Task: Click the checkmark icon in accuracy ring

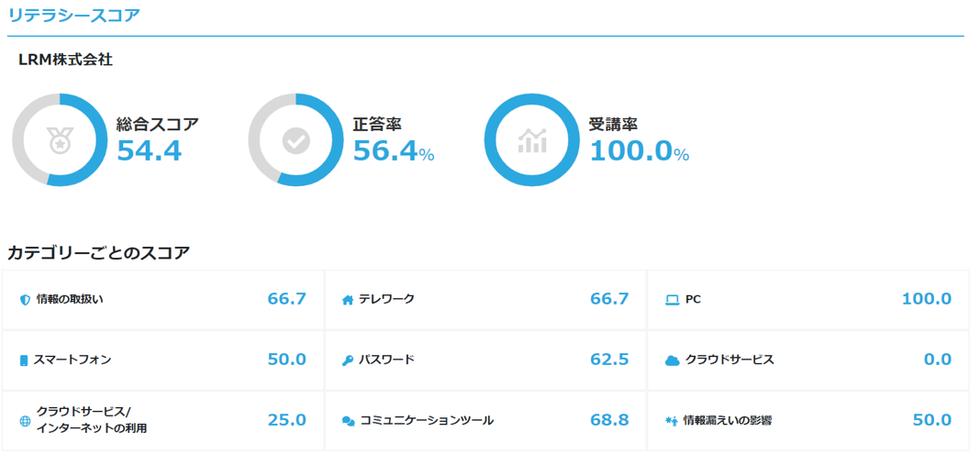Action: point(295,140)
